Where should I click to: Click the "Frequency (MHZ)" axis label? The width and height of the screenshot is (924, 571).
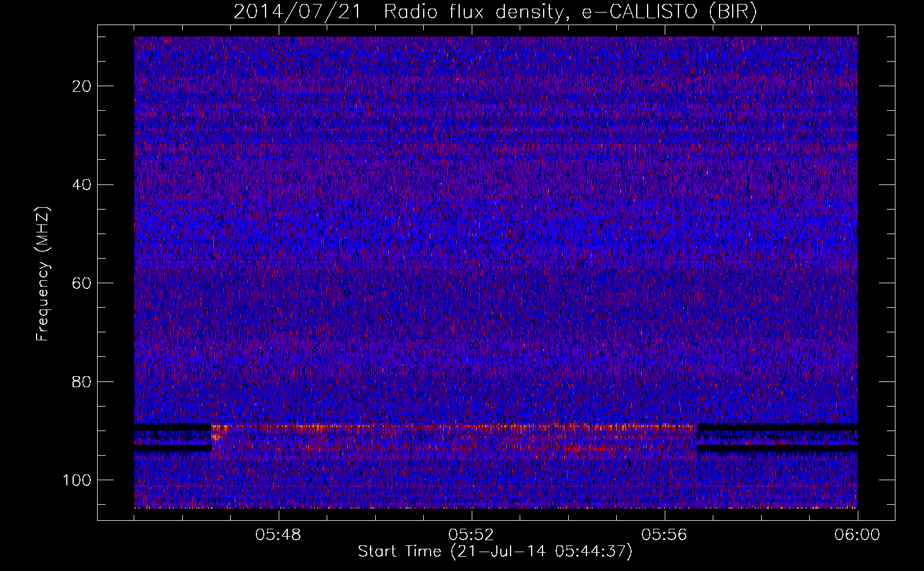pyautogui.click(x=43, y=274)
